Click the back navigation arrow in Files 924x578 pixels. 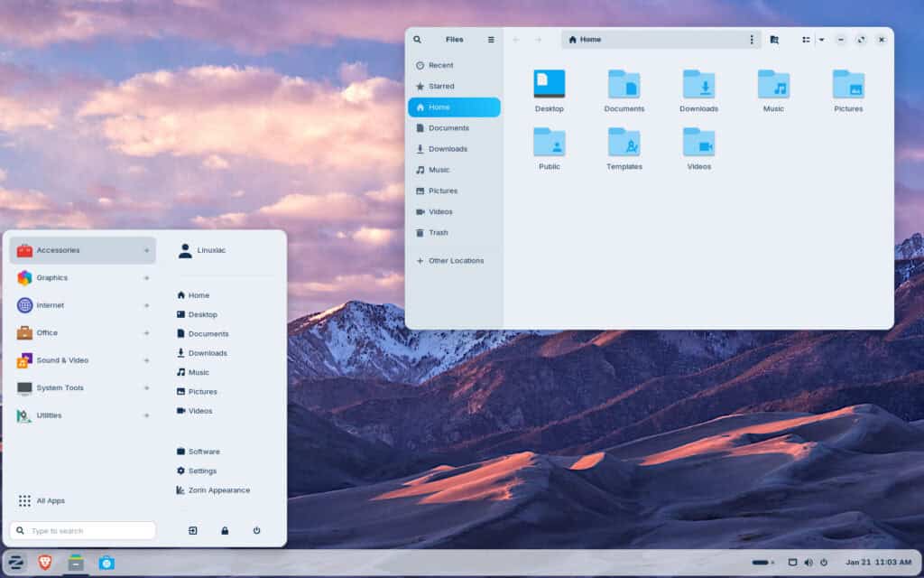tap(515, 39)
